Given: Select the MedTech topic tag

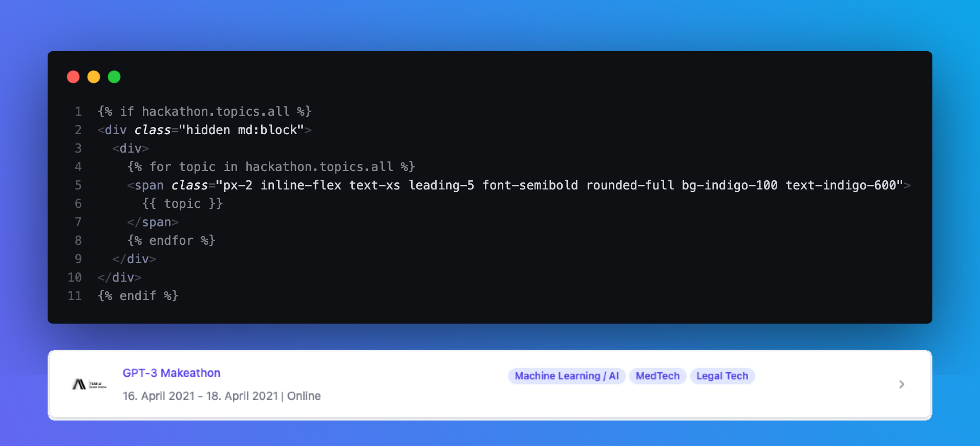Looking at the screenshot, I should (657, 376).
